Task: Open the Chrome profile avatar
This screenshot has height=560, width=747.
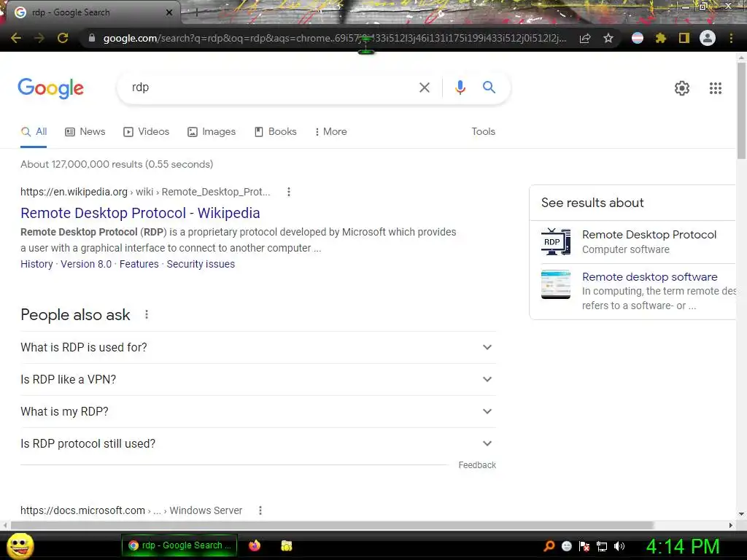Action: pos(708,38)
